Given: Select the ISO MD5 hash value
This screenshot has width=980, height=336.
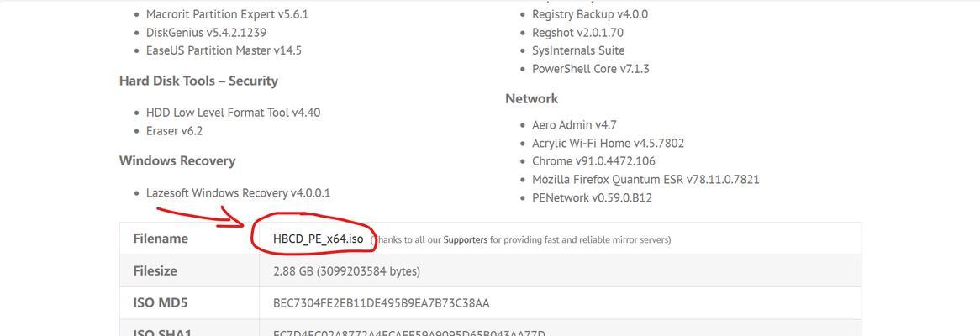Looking at the screenshot, I should [382, 303].
